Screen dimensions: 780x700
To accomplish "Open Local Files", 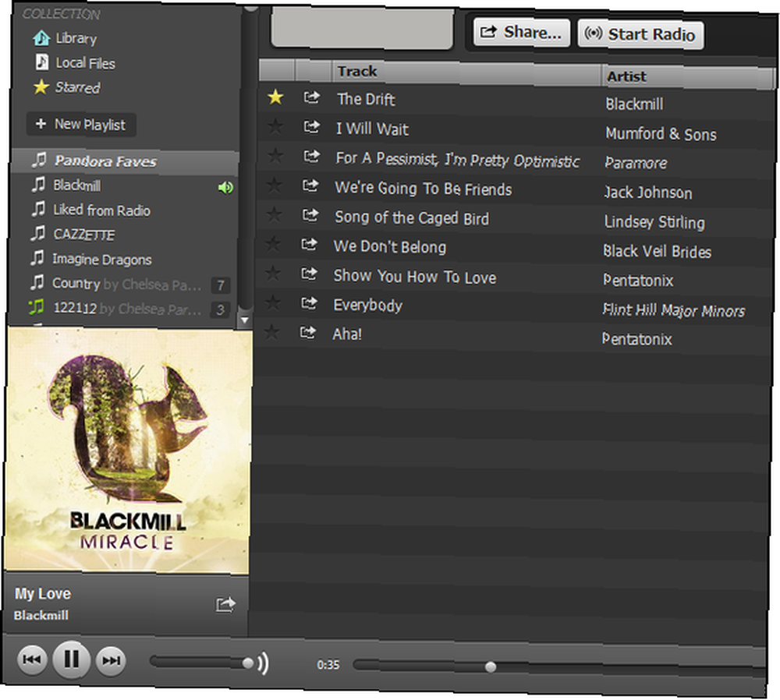I will tap(85, 63).
